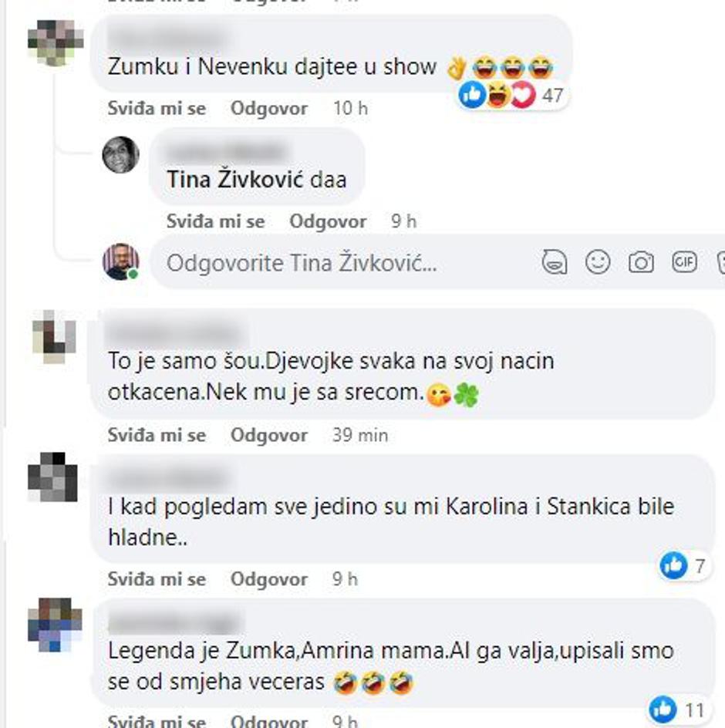Like the Karolina i Stankica comment
The height and width of the screenshot is (728, 725).
click(157, 579)
